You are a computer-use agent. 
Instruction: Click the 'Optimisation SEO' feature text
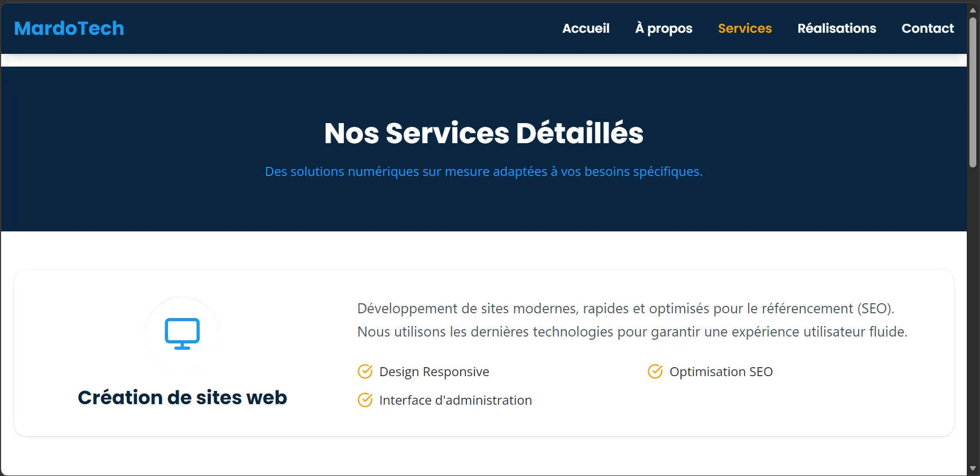721,372
